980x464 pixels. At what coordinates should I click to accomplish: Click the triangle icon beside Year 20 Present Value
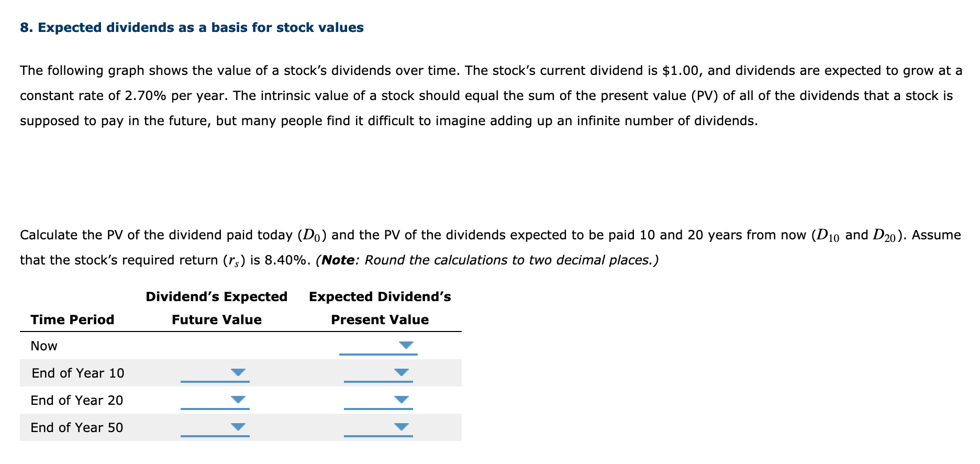point(402,400)
